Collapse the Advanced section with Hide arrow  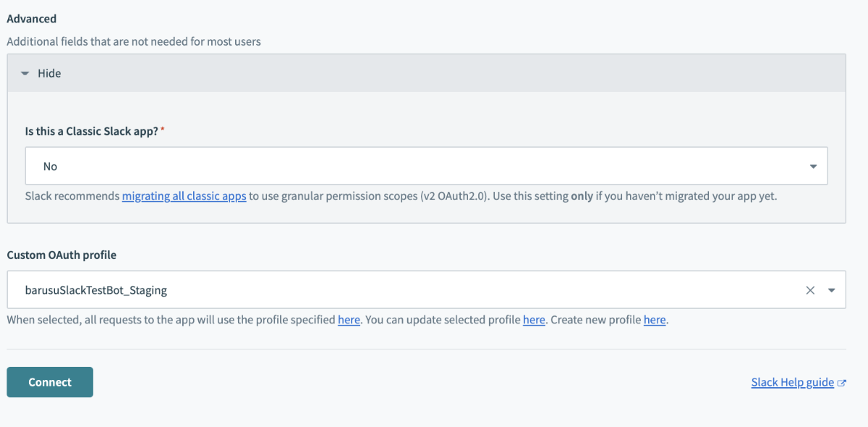(x=25, y=74)
